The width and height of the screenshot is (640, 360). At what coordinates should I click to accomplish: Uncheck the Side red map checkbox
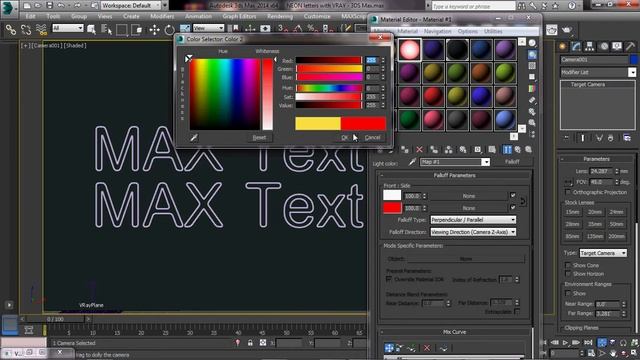(x=513, y=208)
